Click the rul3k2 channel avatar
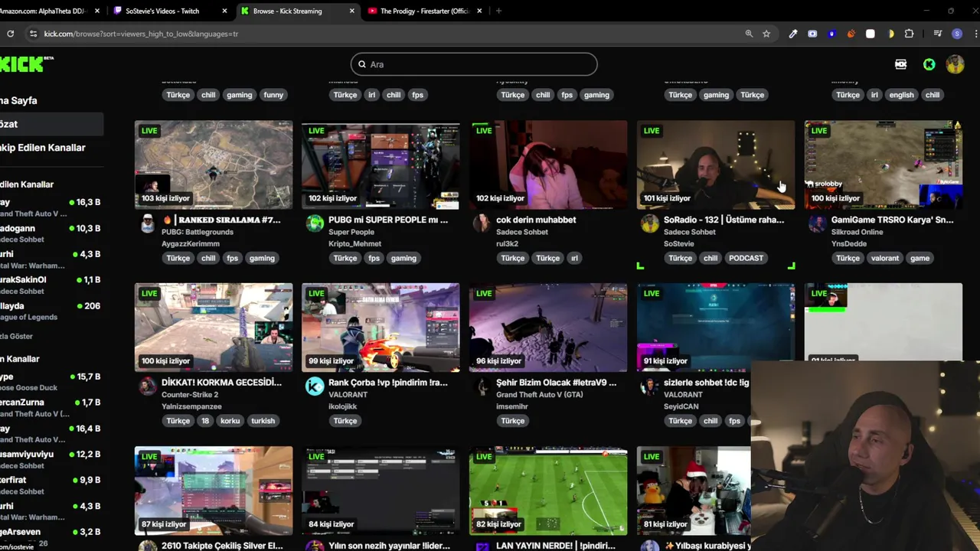Image resolution: width=980 pixels, height=551 pixels. 482,223
